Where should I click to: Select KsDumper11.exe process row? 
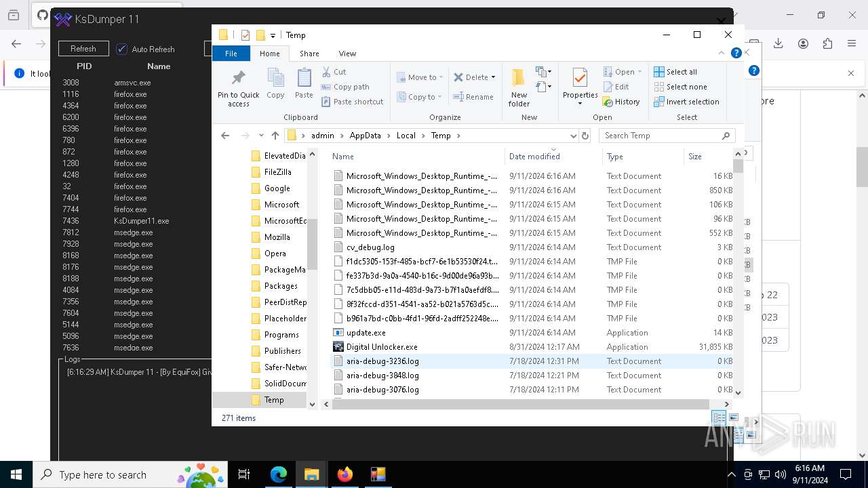pos(136,221)
